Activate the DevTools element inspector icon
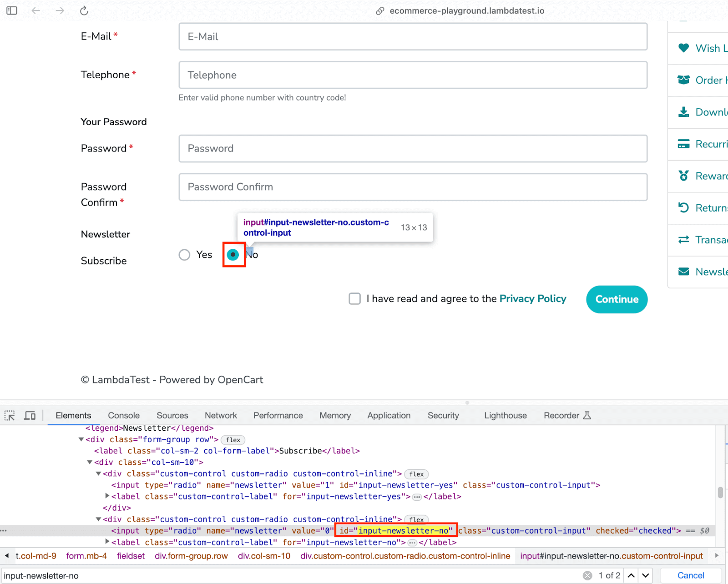 click(10, 415)
